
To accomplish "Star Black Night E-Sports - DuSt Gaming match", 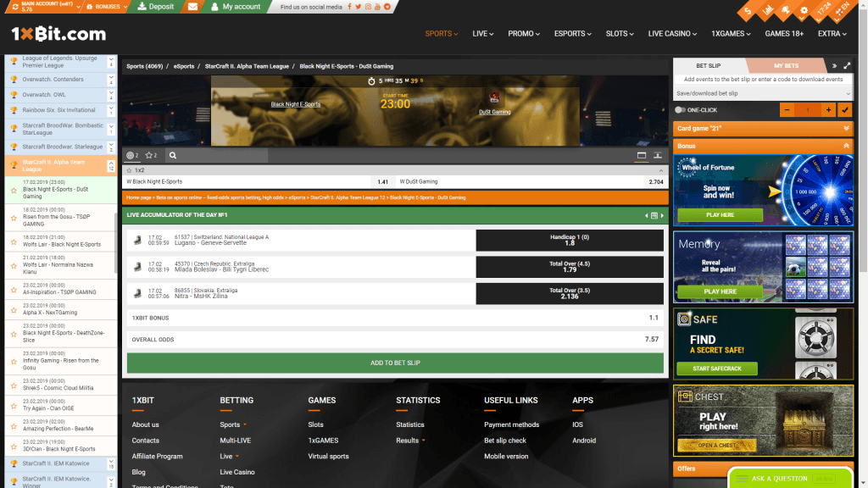I will click(x=14, y=191).
